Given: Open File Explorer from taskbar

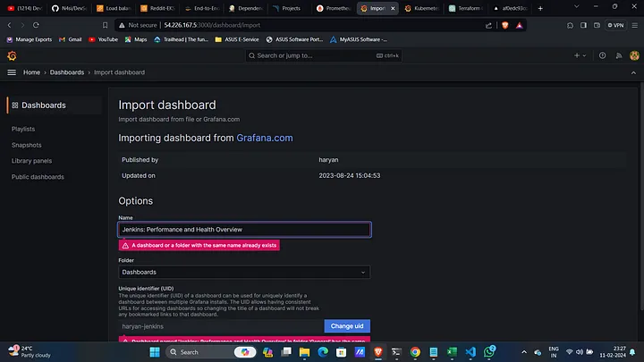Looking at the screenshot, I should (x=304, y=352).
